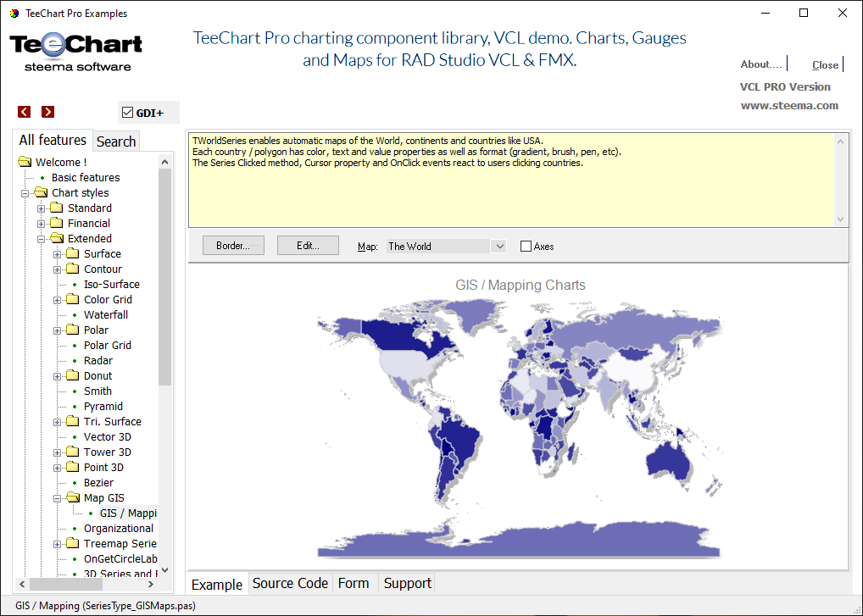Click the Tri. Surface folder icon
The image size is (863, 616).
(73, 421)
